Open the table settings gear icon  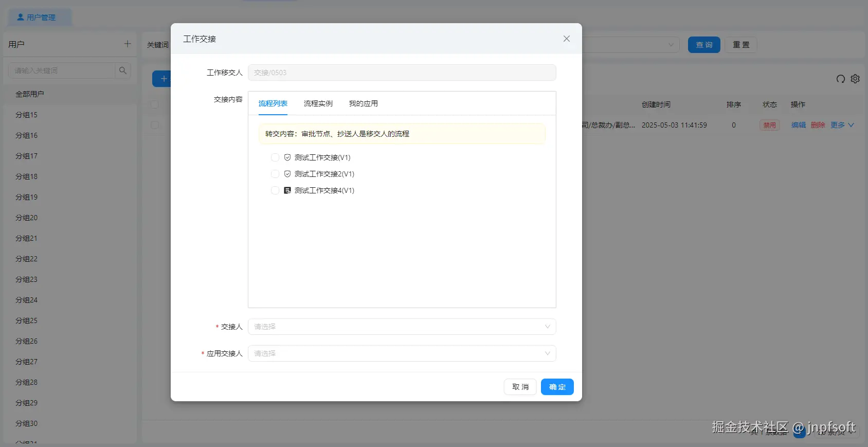855,79
